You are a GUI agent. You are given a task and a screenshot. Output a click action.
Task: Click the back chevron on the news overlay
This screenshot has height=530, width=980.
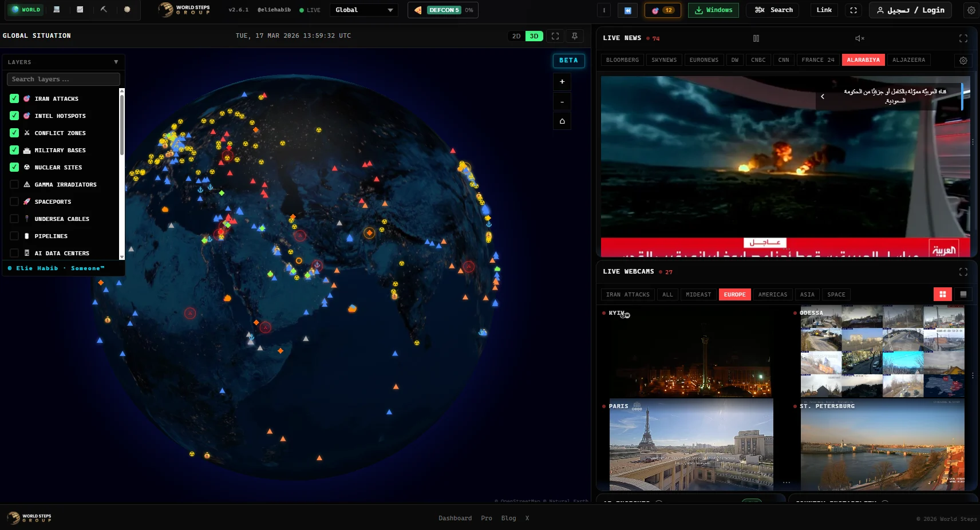click(x=823, y=96)
